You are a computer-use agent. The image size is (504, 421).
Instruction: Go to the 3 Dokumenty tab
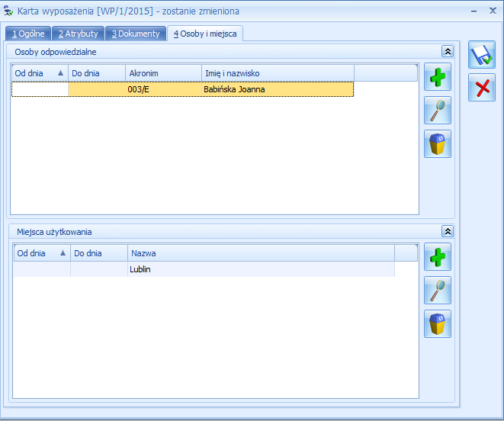[136, 34]
